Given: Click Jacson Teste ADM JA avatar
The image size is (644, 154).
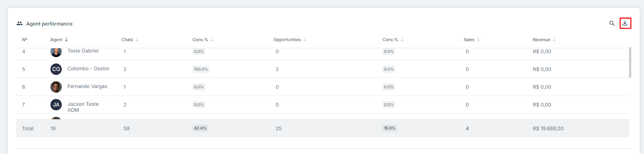Looking at the screenshot, I should click(56, 105).
